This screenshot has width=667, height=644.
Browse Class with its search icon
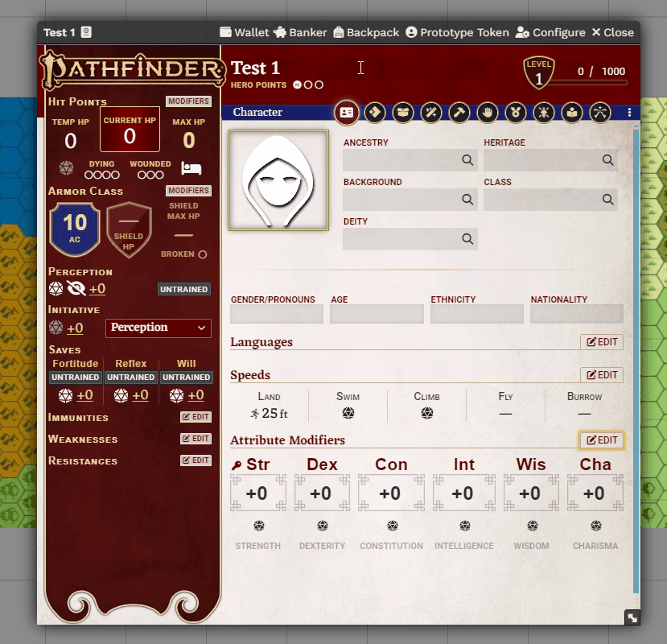point(608,199)
